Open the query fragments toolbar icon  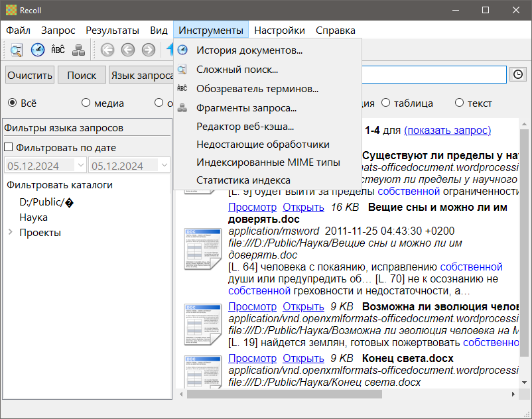click(79, 50)
